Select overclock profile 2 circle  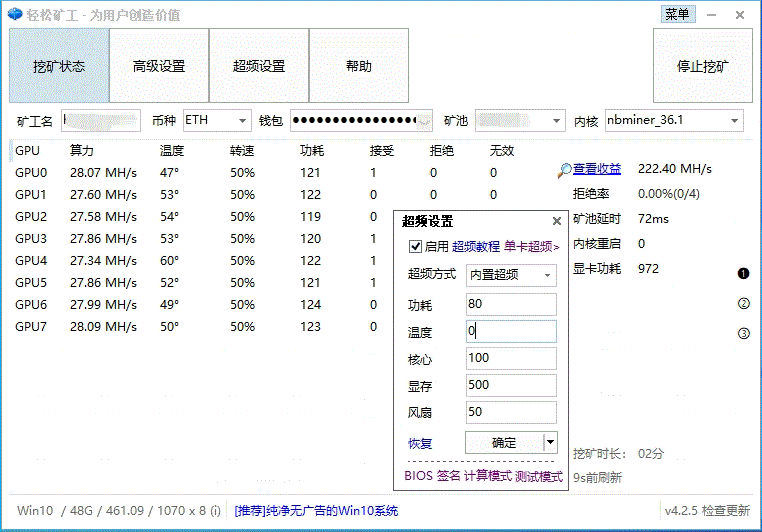click(744, 304)
